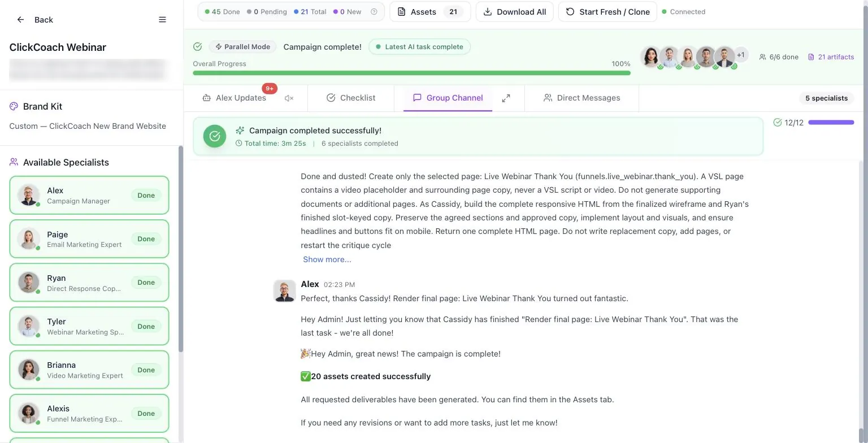Click the Brand Kit palette icon
This screenshot has height=443, width=868.
click(x=14, y=106)
